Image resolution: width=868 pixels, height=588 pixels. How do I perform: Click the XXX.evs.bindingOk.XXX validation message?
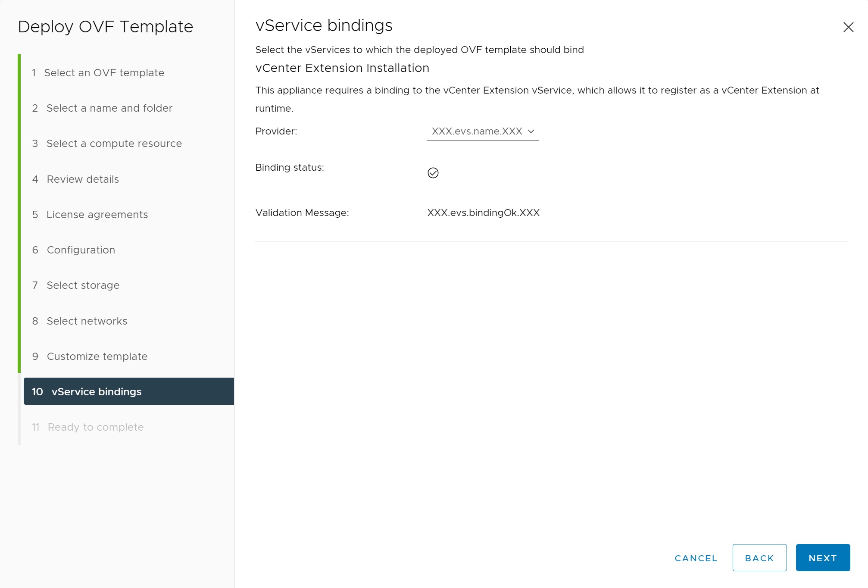[x=483, y=213]
